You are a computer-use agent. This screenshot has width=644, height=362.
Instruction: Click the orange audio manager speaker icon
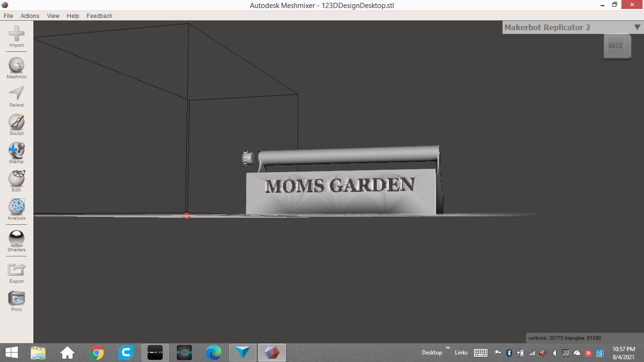pyautogui.click(x=543, y=353)
